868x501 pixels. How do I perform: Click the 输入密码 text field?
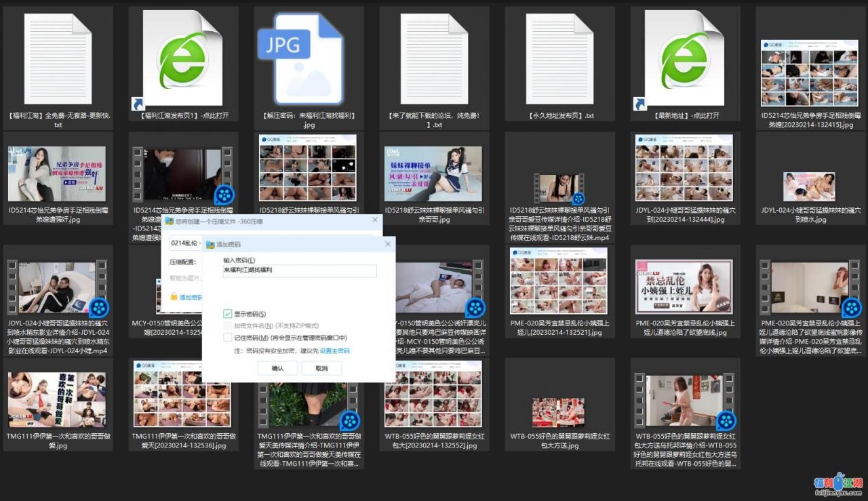click(x=299, y=270)
